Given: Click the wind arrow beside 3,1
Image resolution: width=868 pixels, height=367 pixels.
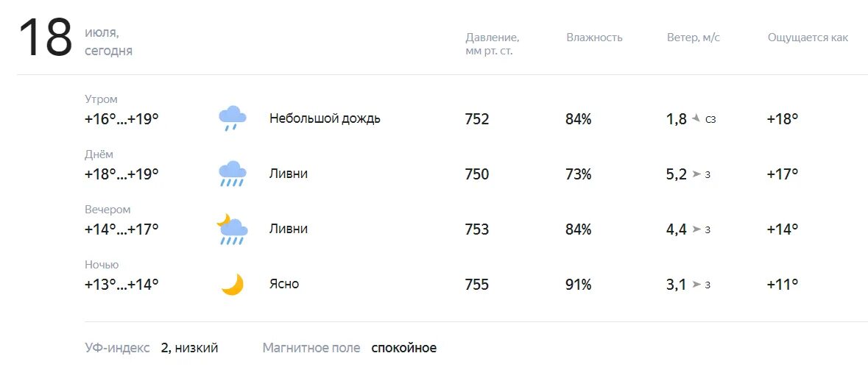Looking at the screenshot, I should coord(697,285).
